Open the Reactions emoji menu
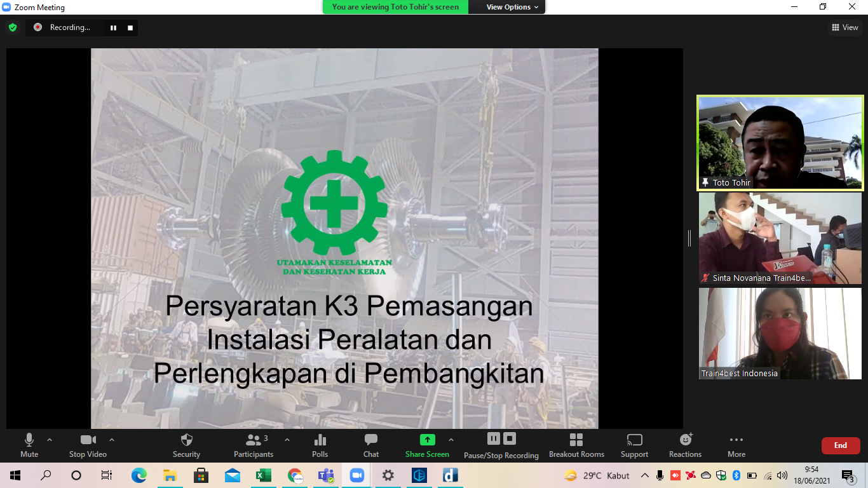The width and height of the screenshot is (868, 488). (x=685, y=445)
